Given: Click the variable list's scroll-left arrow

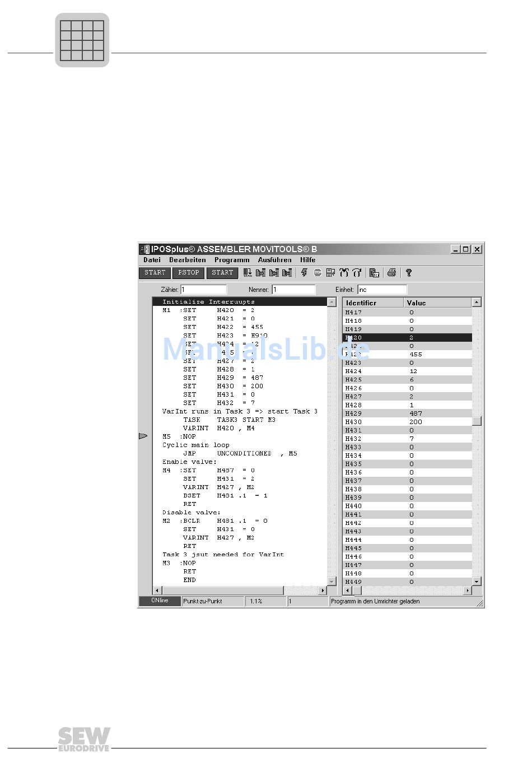Looking at the screenshot, I should 348,590.
